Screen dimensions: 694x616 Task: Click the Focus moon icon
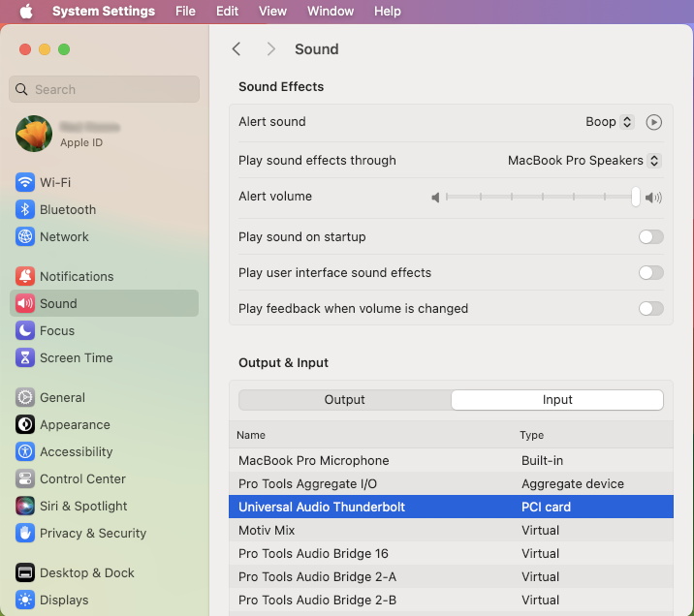pyautogui.click(x=25, y=330)
